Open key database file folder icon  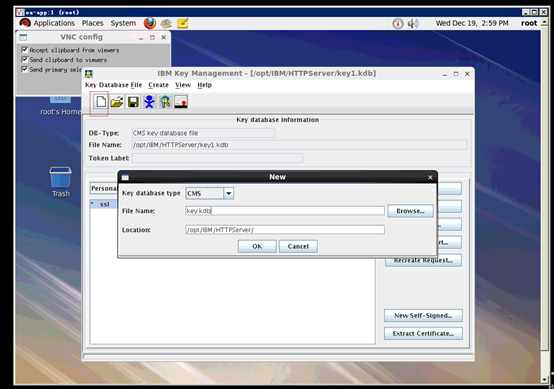point(117,102)
